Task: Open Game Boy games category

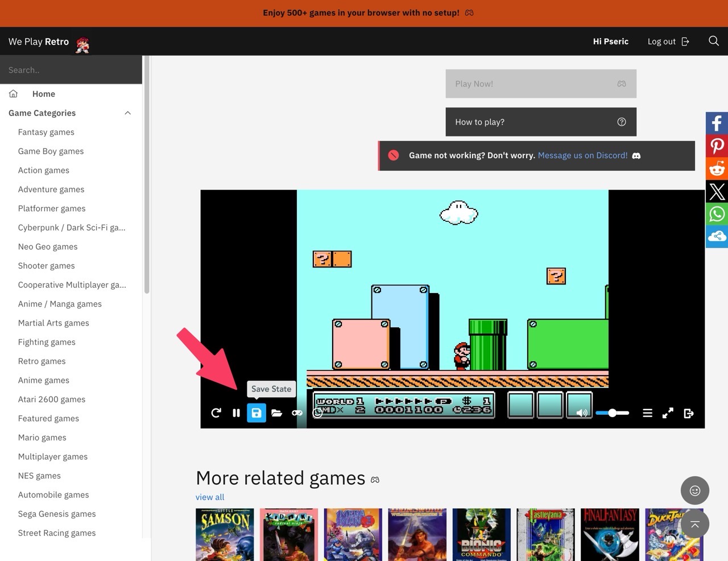Action: coord(51,151)
